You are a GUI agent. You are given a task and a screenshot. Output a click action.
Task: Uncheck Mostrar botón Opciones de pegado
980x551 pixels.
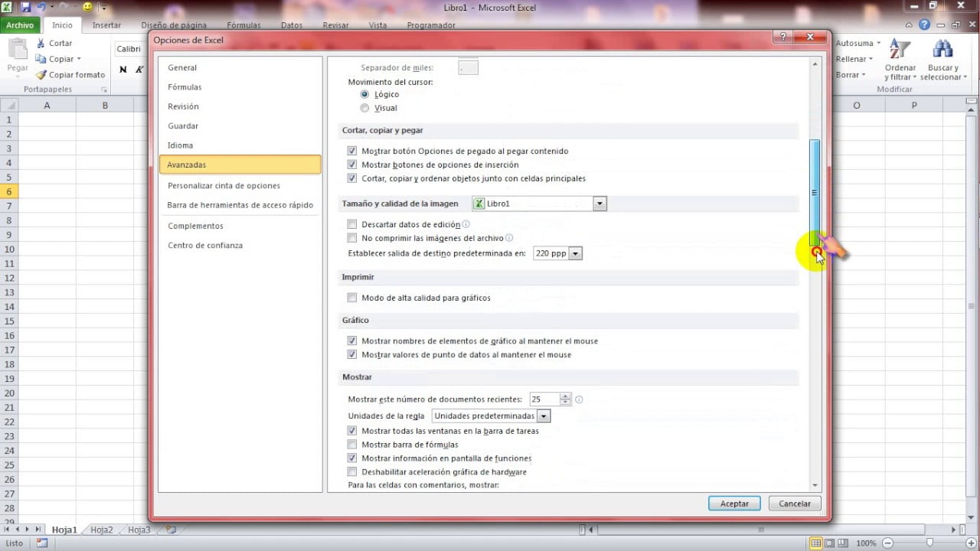click(352, 151)
